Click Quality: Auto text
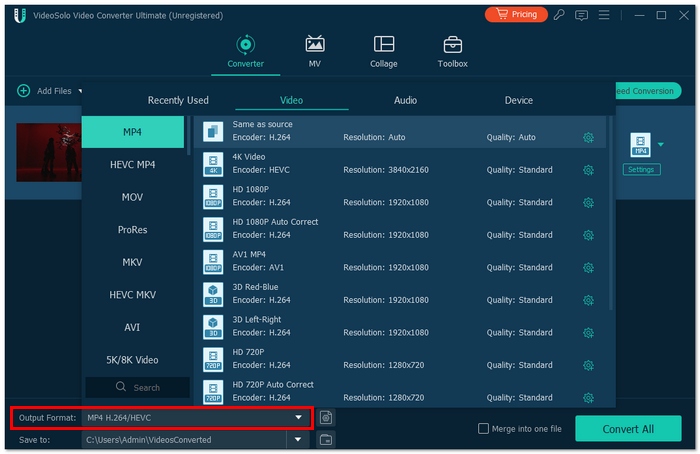Screen dimensions: 700x454 (511, 137)
